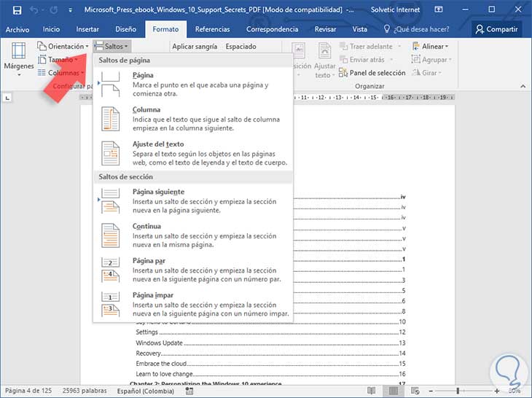Click the Ribbon display options icon
Image resolution: width=532 pixels, height=398 pixels.
[x=439, y=9]
